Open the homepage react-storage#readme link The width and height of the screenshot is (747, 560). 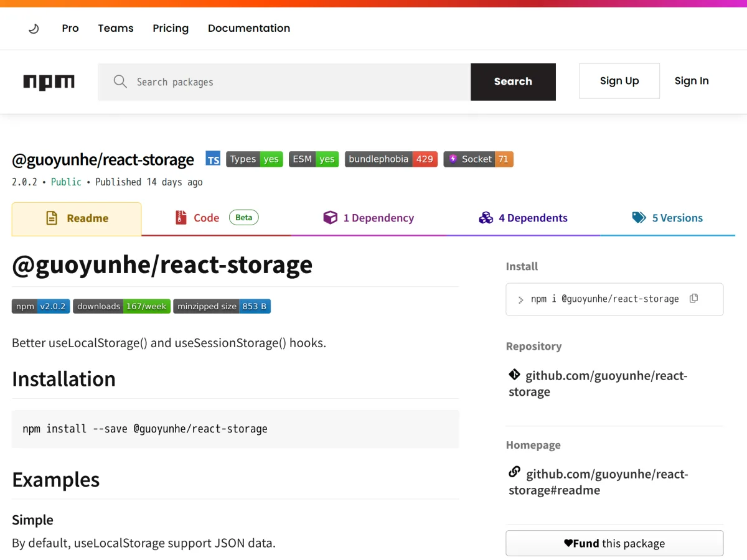pyautogui.click(x=599, y=482)
